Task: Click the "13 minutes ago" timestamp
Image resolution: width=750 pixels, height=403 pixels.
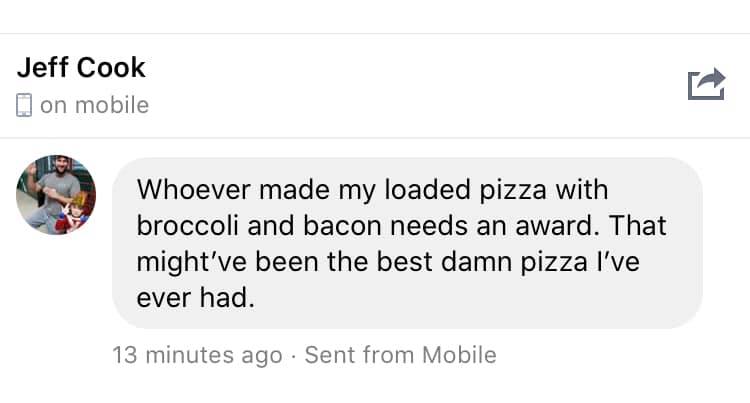Action: (197, 355)
